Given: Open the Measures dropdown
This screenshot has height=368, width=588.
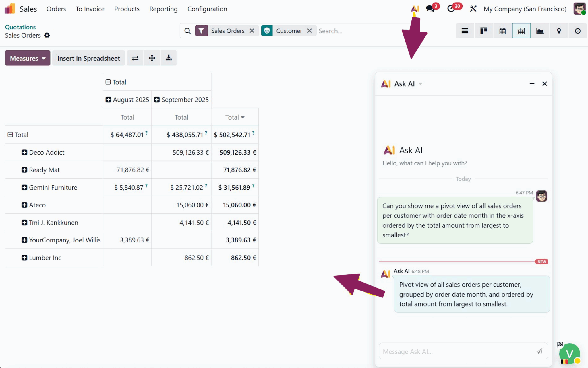Looking at the screenshot, I should coord(28,58).
